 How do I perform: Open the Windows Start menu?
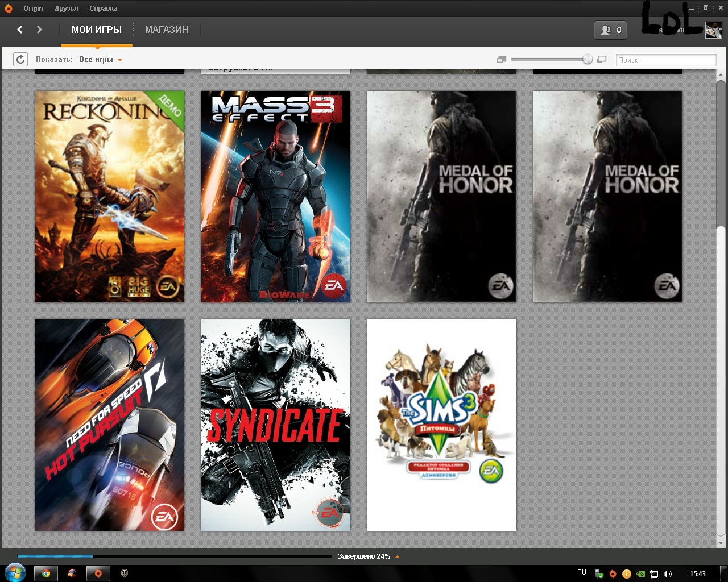point(14,572)
